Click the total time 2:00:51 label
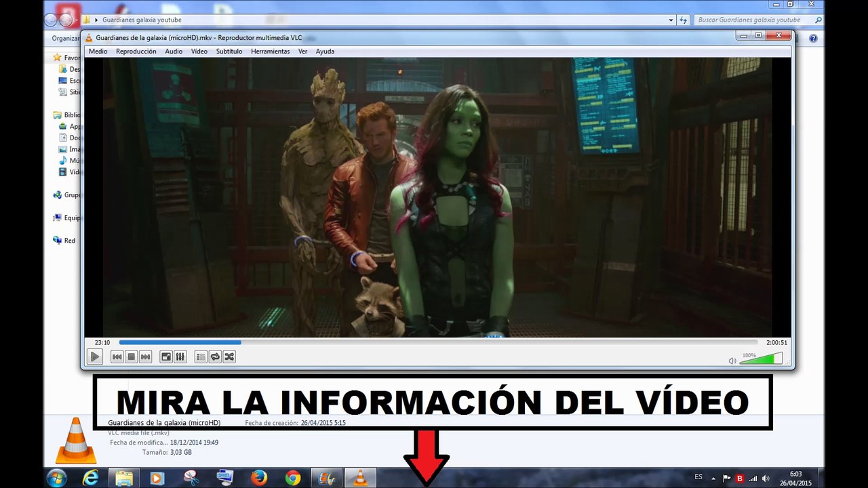Image resolution: width=868 pixels, height=488 pixels. (776, 343)
